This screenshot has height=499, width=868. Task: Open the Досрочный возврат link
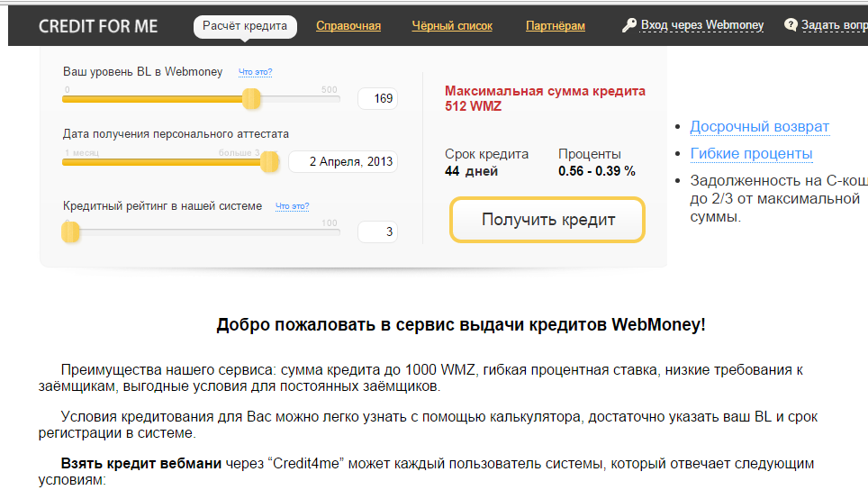pos(760,127)
